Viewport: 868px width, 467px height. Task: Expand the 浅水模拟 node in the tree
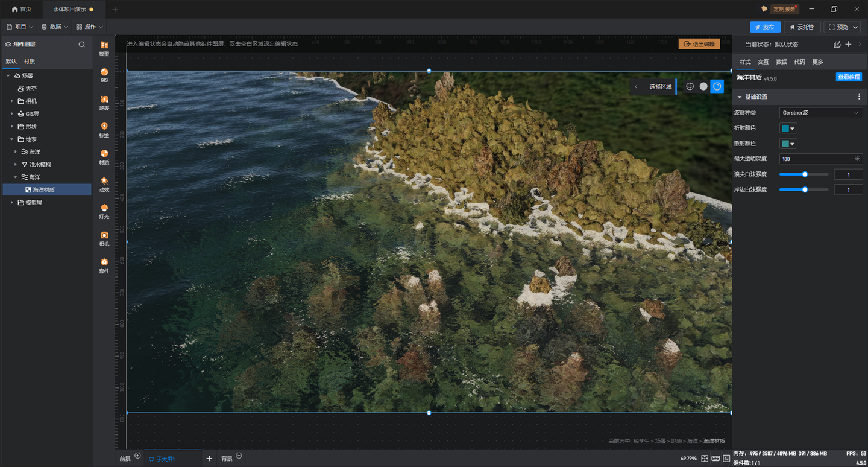pos(16,164)
